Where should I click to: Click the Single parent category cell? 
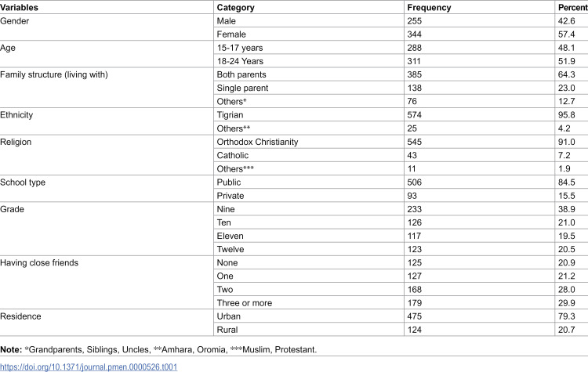click(x=242, y=88)
